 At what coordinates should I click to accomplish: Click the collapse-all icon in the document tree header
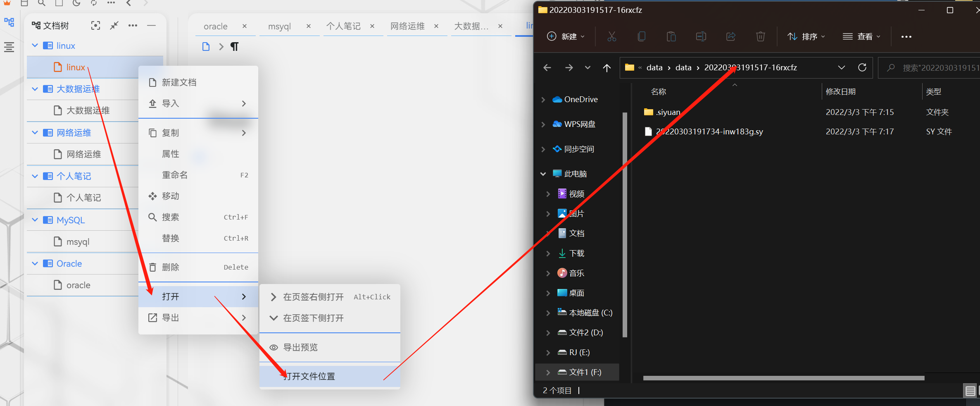[x=114, y=26]
